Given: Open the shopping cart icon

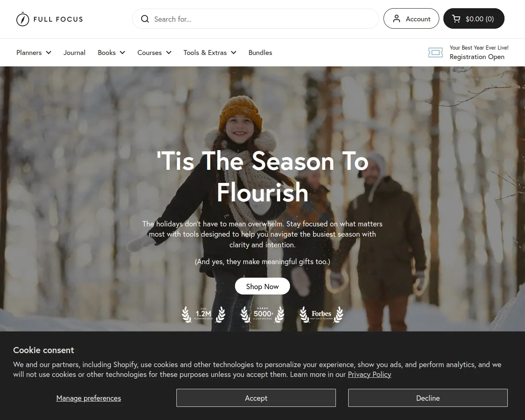Looking at the screenshot, I should (x=456, y=19).
